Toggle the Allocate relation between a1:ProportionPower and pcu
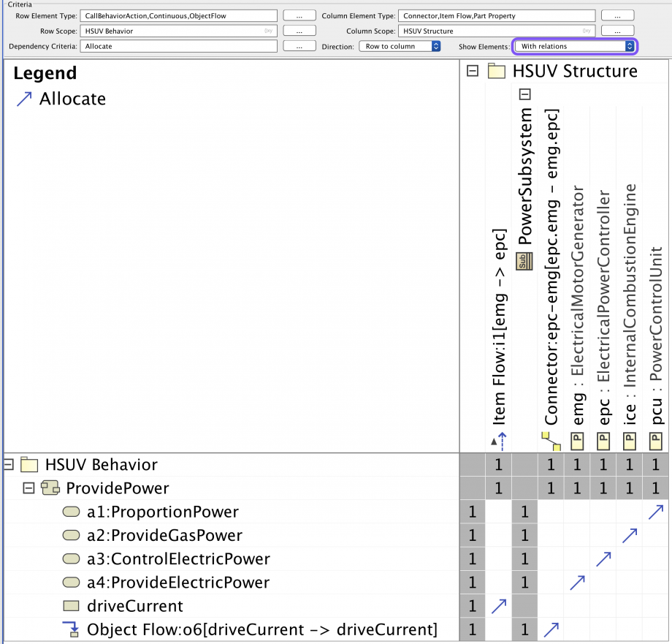This screenshot has width=672, height=644. point(655,512)
